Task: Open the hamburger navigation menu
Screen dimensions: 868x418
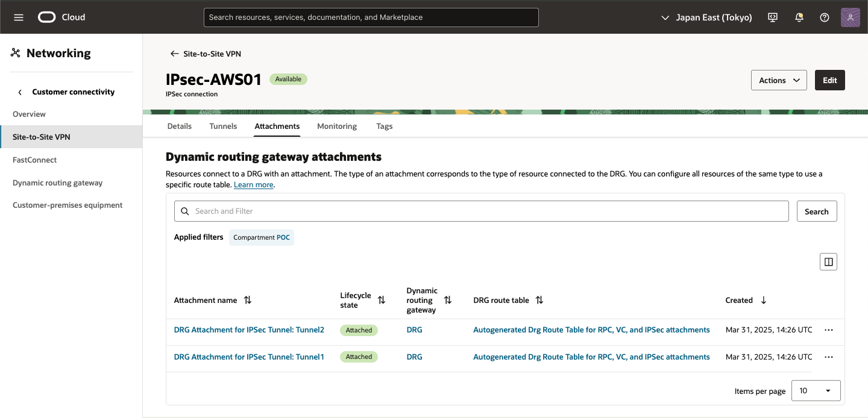Action: (19, 17)
